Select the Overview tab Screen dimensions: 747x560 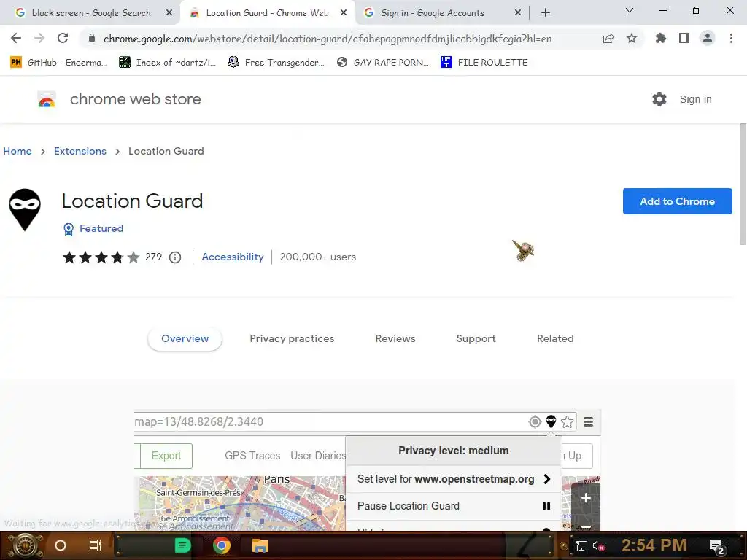click(185, 338)
